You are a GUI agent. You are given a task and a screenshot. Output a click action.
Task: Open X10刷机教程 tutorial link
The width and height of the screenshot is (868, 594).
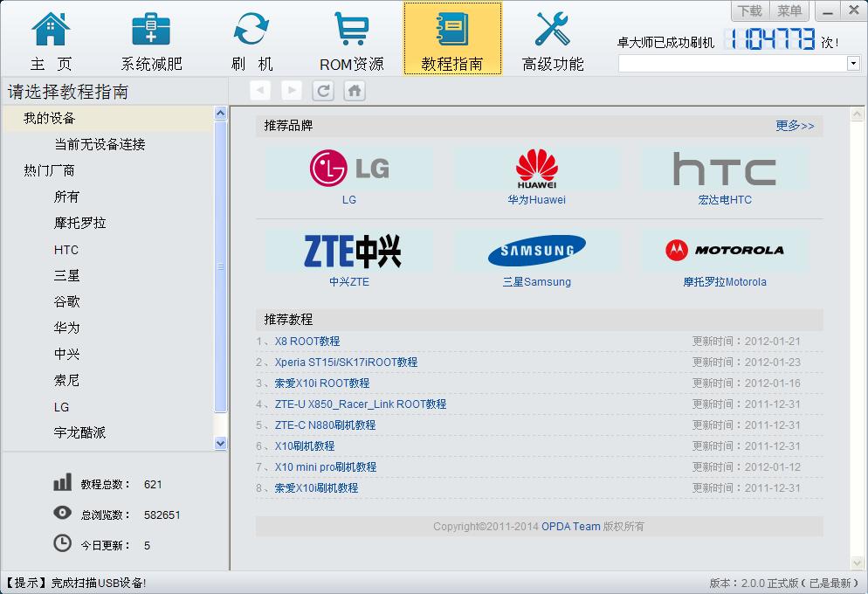coord(305,446)
